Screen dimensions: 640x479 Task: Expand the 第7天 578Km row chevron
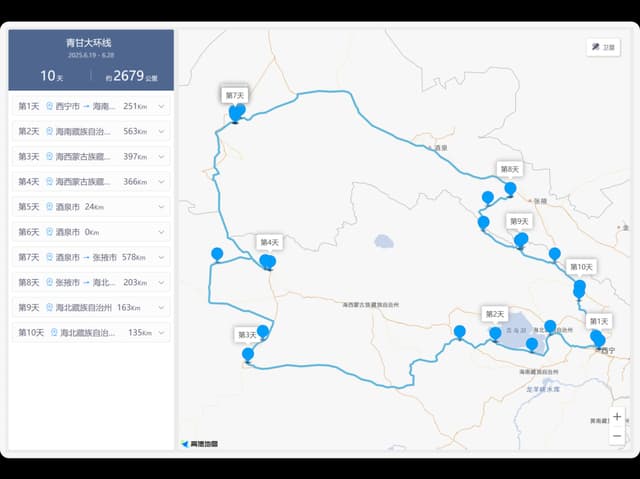161,257
